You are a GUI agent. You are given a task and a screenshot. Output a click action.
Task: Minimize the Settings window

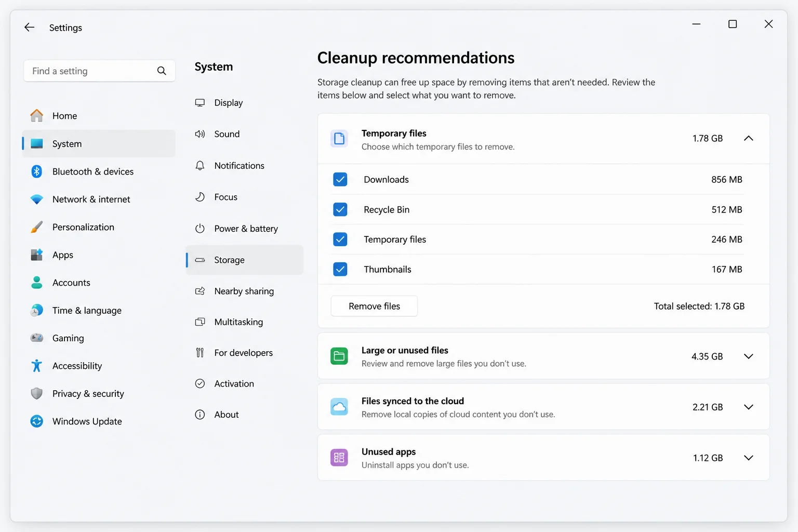tap(696, 24)
